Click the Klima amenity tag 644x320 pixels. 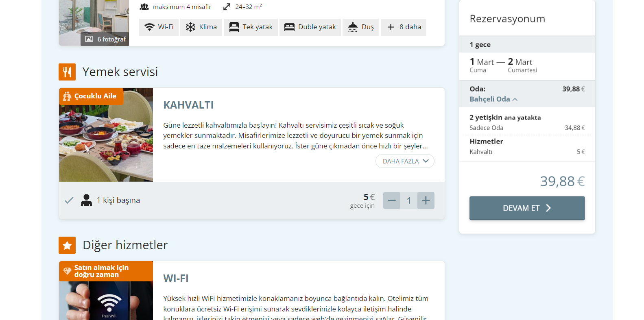pyautogui.click(x=201, y=27)
